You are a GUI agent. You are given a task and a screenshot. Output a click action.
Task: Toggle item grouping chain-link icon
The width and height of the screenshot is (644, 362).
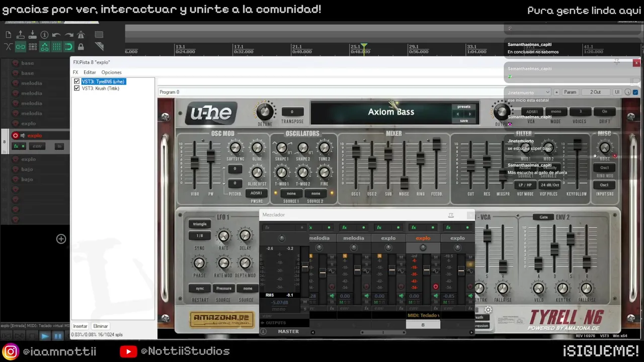pos(20,47)
